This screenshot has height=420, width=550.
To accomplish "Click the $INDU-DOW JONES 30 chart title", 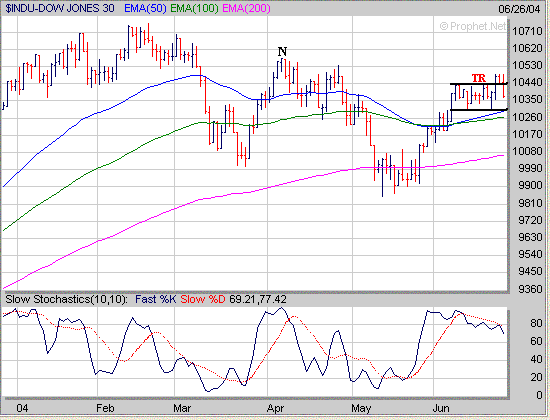I will (60, 8).
